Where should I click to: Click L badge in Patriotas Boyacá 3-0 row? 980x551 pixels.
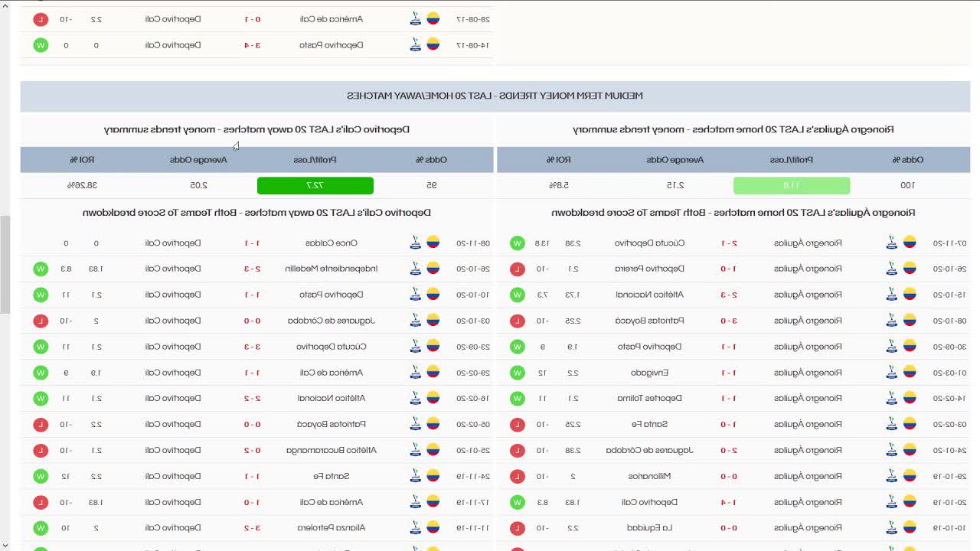(518, 321)
